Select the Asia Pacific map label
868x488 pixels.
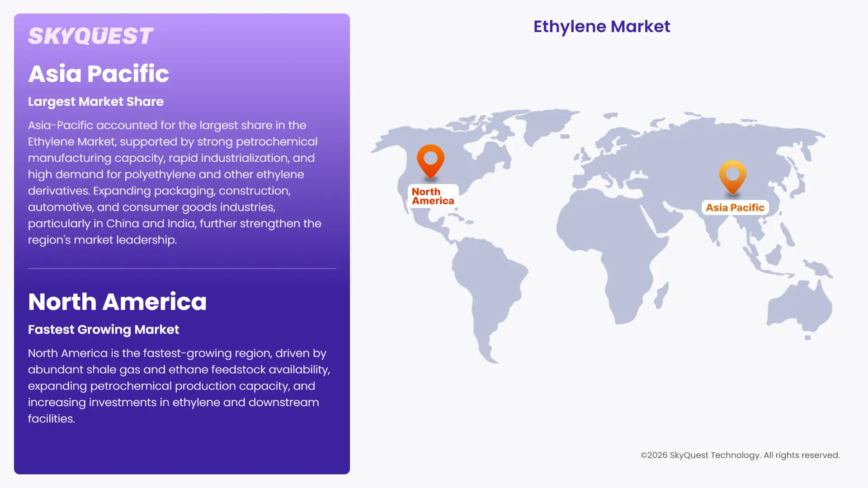pyautogui.click(x=735, y=207)
